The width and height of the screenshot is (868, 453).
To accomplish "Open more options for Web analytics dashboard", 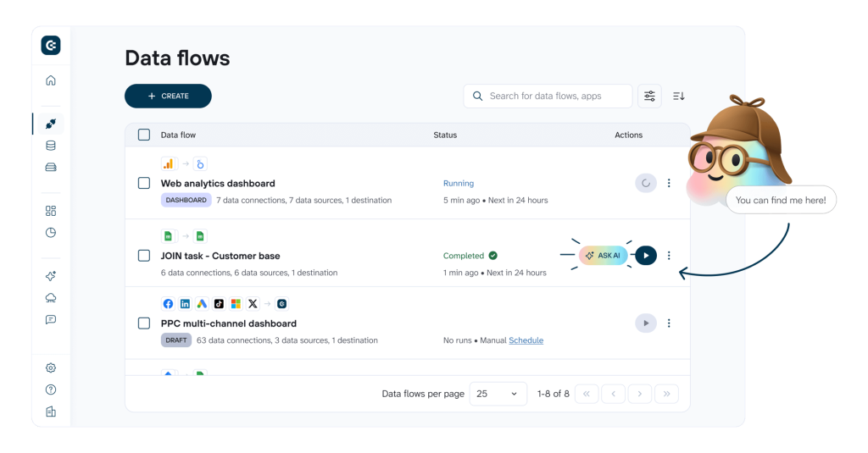I will coord(669,183).
